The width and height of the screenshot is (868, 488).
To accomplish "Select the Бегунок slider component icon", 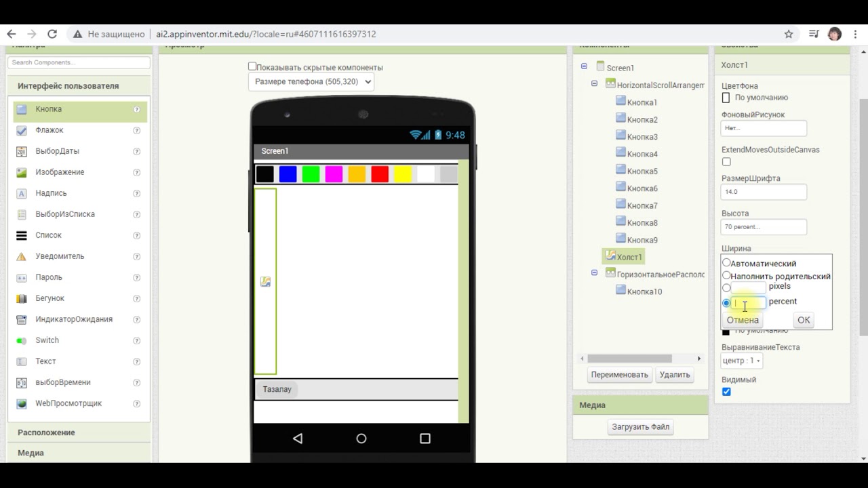I will pos(22,298).
